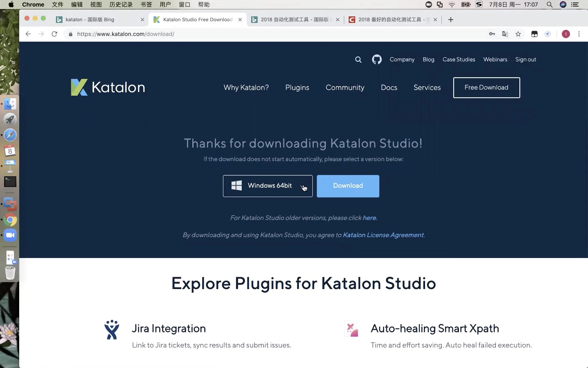
Task: Bookmark this page with the star icon
Action: point(518,34)
